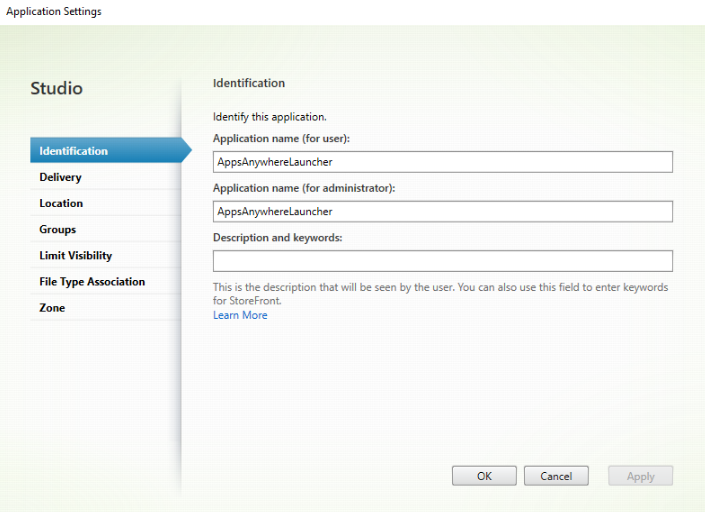Switch to the Zone tab
Image resolution: width=705 pixels, height=512 pixels.
point(52,308)
